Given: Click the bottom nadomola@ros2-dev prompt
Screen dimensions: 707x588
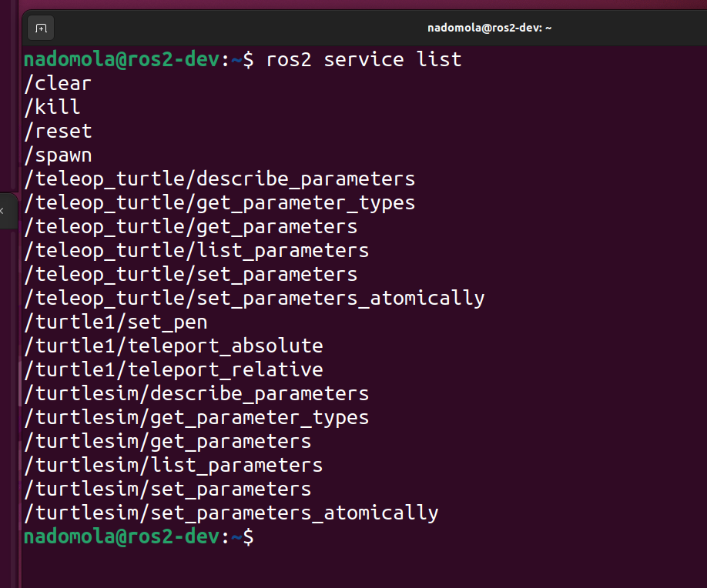Looking at the screenshot, I should 139,536.
